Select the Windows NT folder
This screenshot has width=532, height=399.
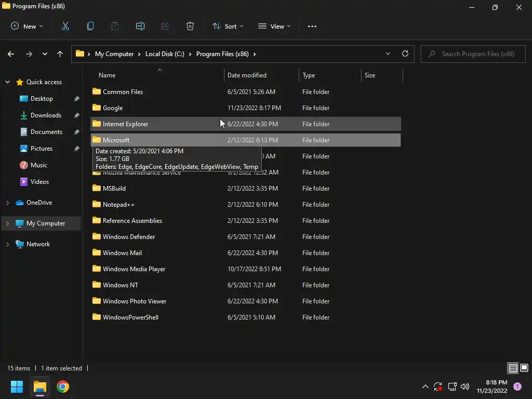pyautogui.click(x=245, y=285)
